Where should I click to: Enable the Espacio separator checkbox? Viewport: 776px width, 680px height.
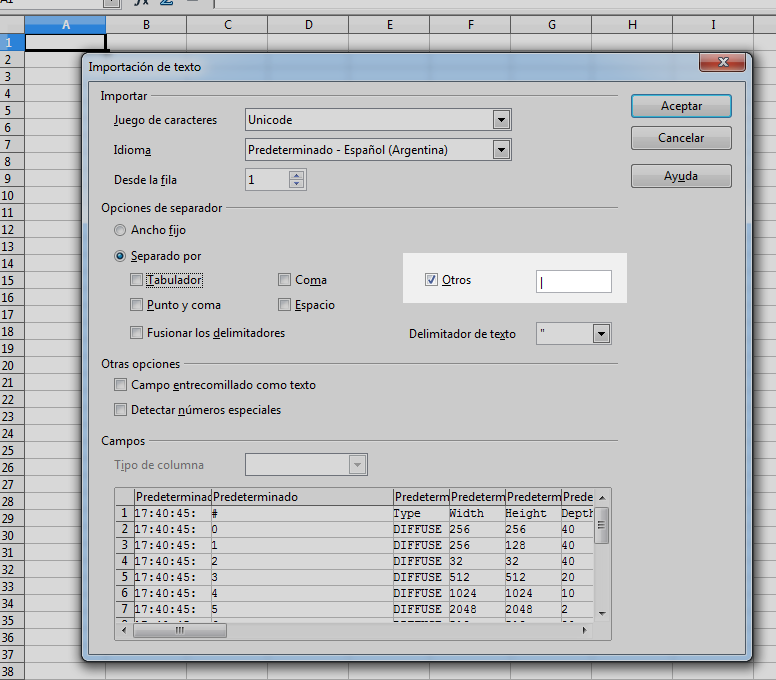click(x=284, y=304)
